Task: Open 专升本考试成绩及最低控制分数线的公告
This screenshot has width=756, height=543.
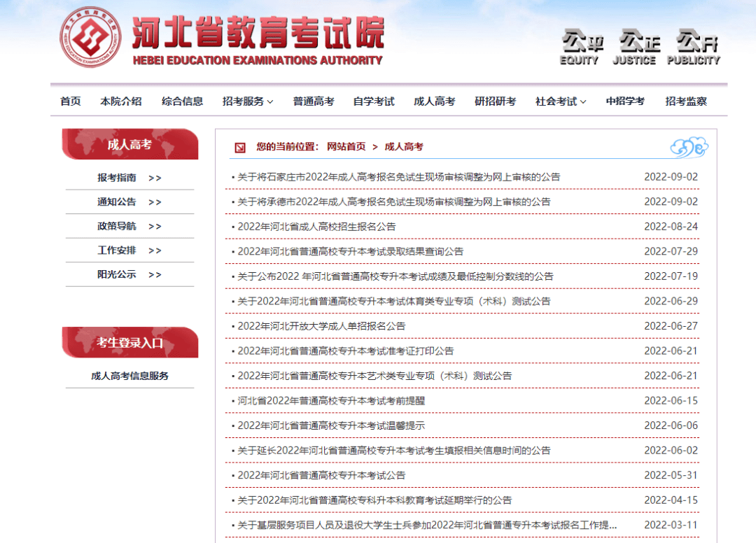Action: coord(395,276)
